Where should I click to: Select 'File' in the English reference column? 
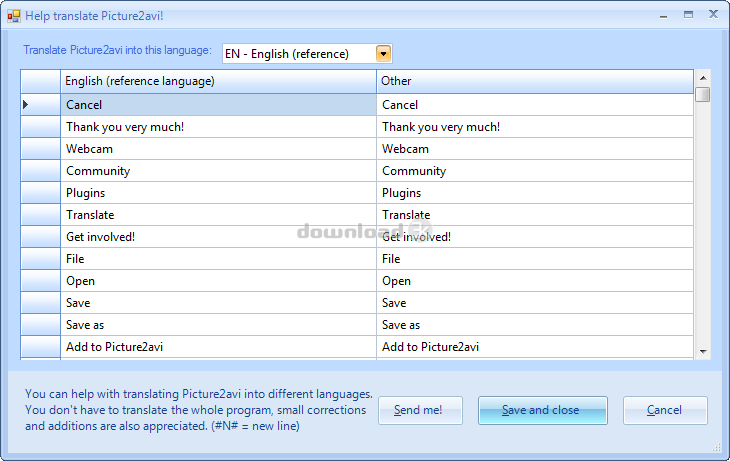click(x=218, y=258)
